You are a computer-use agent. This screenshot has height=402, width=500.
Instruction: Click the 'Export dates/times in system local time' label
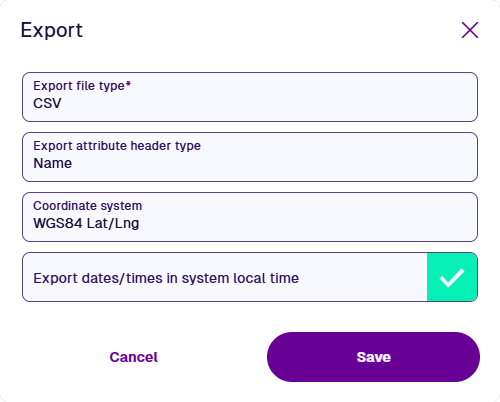coord(166,278)
